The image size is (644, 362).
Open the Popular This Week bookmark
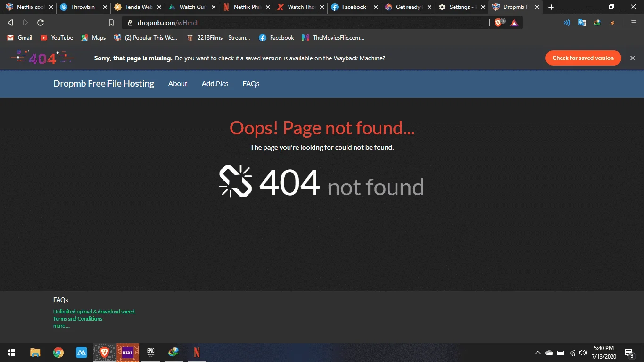point(146,38)
